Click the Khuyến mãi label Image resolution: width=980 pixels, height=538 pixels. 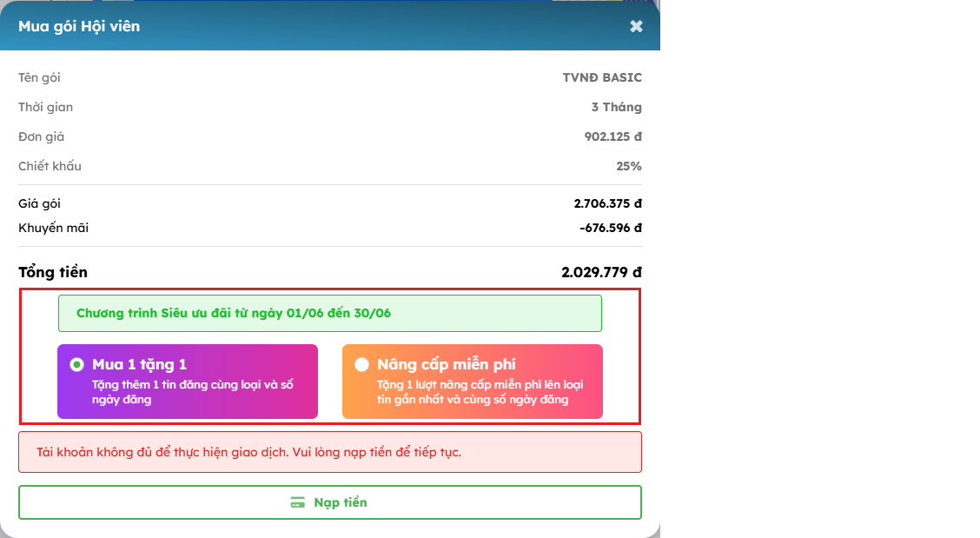(53, 228)
